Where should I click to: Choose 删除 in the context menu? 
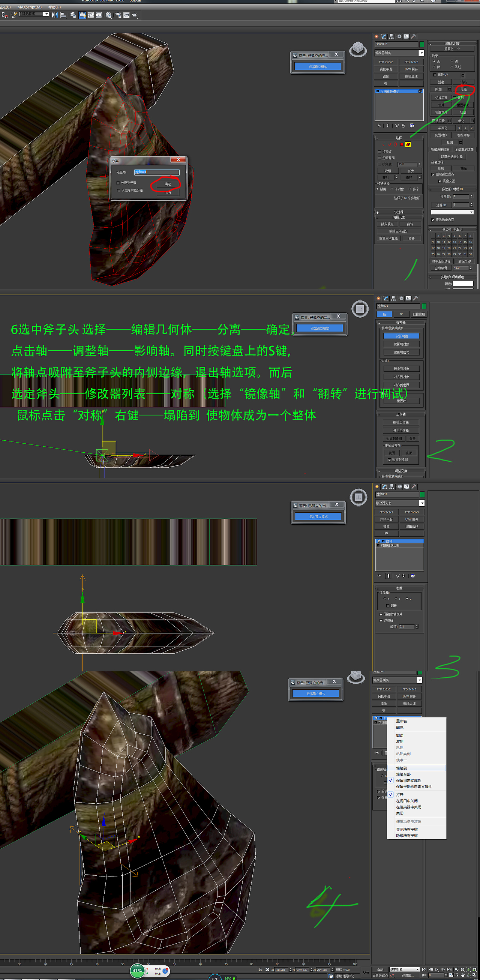coord(416,727)
